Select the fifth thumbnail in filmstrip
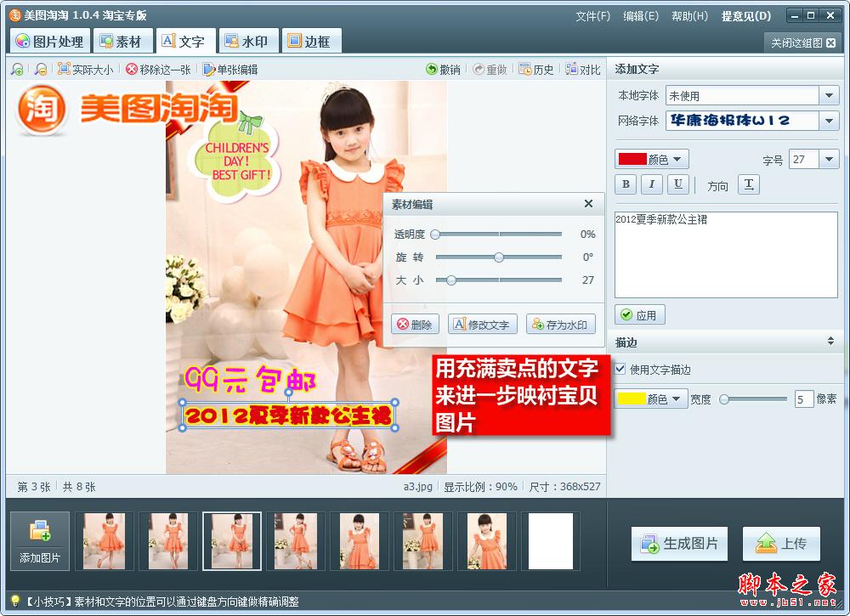 point(360,540)
